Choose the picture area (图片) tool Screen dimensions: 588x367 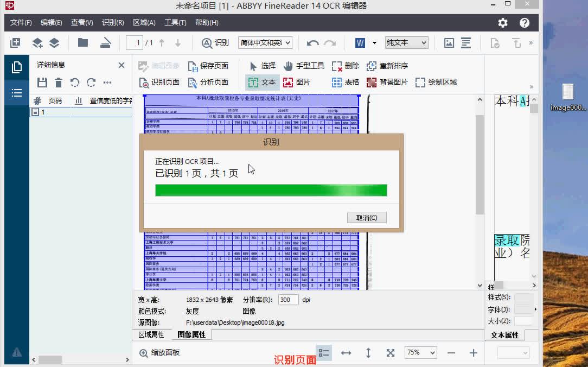tap(288, 82)
